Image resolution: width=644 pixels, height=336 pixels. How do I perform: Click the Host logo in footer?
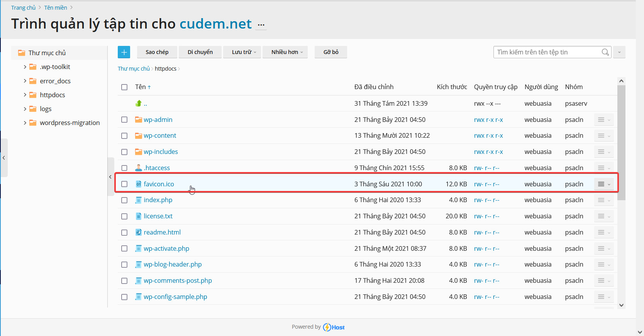[x=334, y=327]
